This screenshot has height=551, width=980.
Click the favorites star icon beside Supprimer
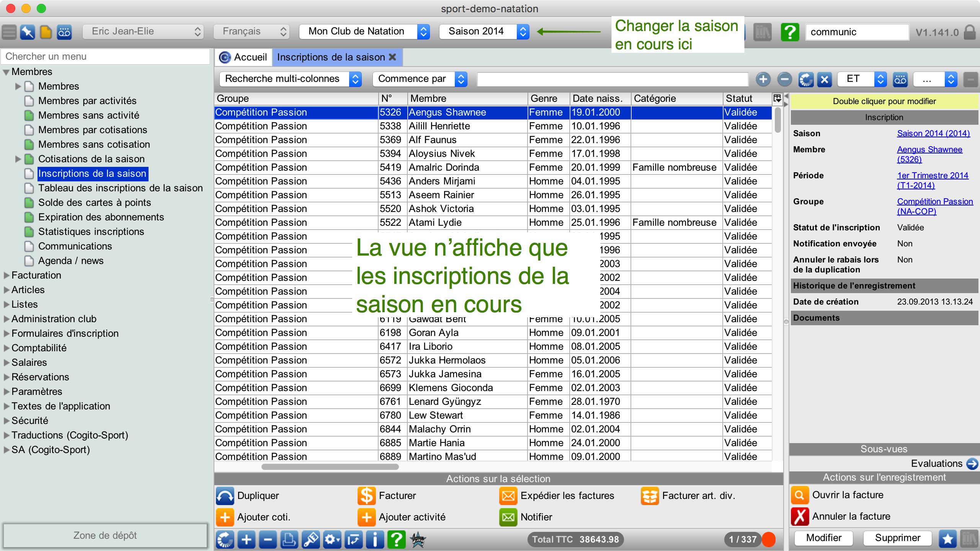948,538
